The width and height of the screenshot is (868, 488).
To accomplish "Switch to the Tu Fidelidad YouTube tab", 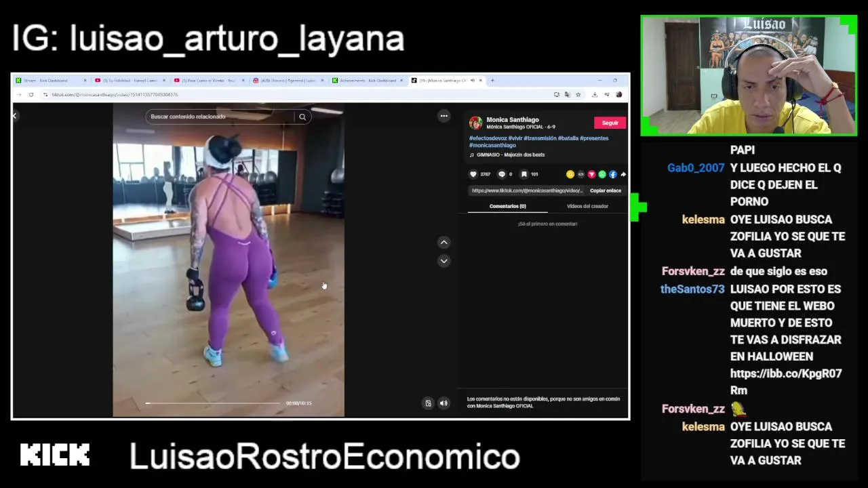I will (x=130, y=81).
